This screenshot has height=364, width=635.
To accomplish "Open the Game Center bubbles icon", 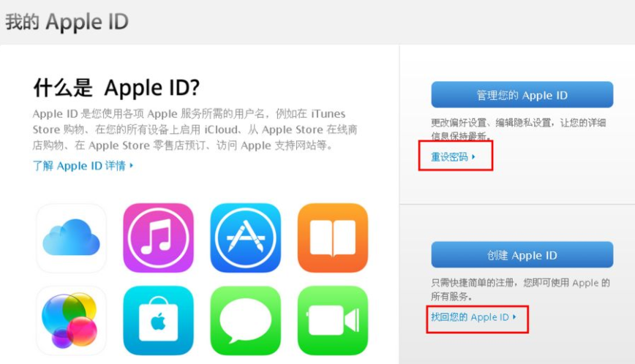I will pos(71,321).
